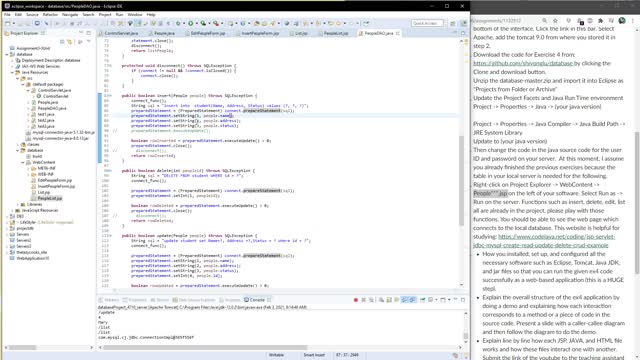The height and width of the screenshot is (360, 640).
Task: Switch to the Console view tab
Action: [x=257, y=300]
